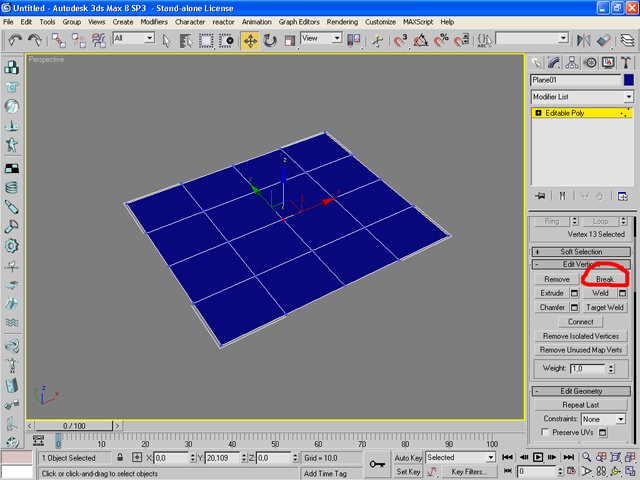
Task: Open reference coordinate View dropdown
Action: (321, 38)
